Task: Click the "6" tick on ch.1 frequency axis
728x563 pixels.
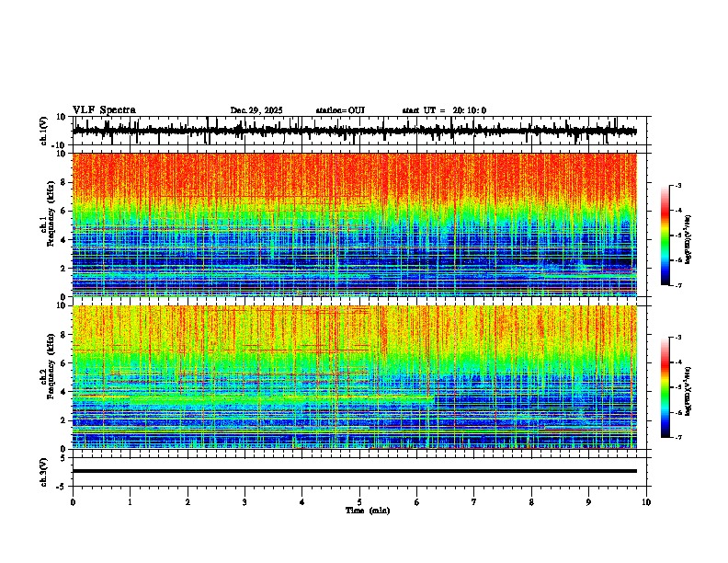Action: (64, 211)
